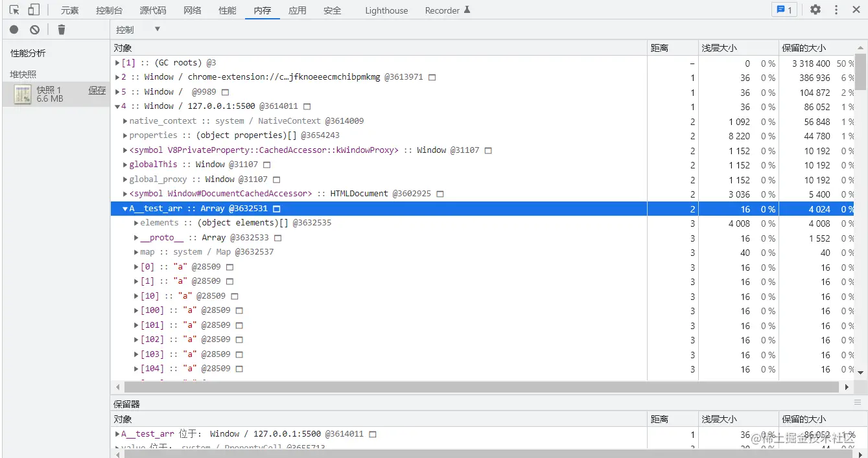
Task: Click the box icon beside __proto__ Array
Action: (278, 238)
